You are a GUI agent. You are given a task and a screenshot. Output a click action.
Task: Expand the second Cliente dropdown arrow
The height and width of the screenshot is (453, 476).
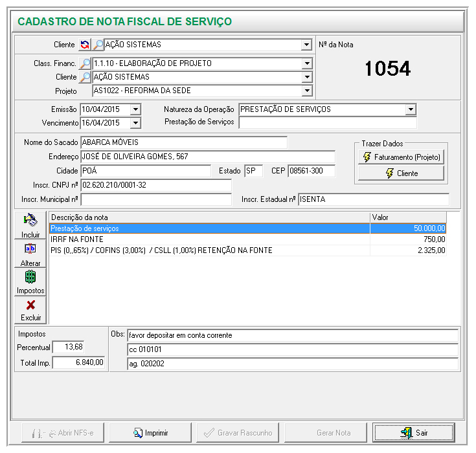pos(307,77)
